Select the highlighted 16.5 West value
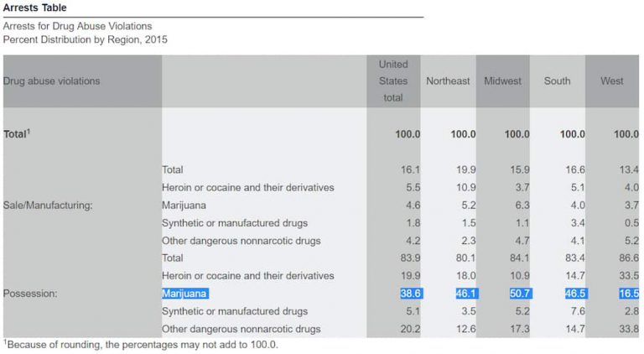 click(x=628, y=294)
